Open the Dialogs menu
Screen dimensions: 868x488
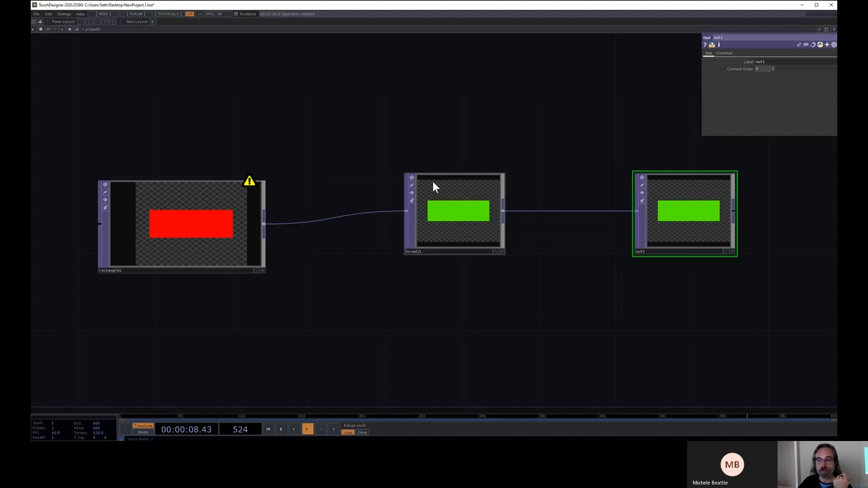tap(64, 14)
